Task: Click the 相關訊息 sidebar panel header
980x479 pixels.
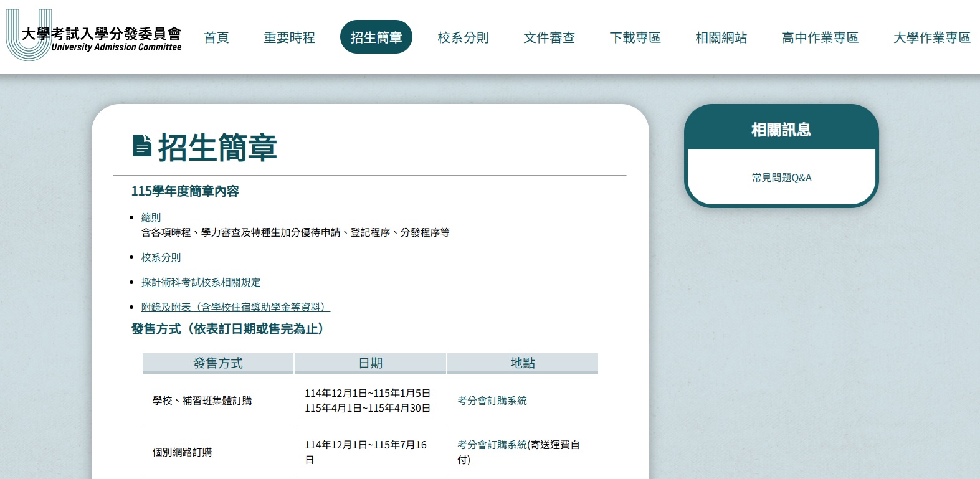Action: [x=781, y=130]
